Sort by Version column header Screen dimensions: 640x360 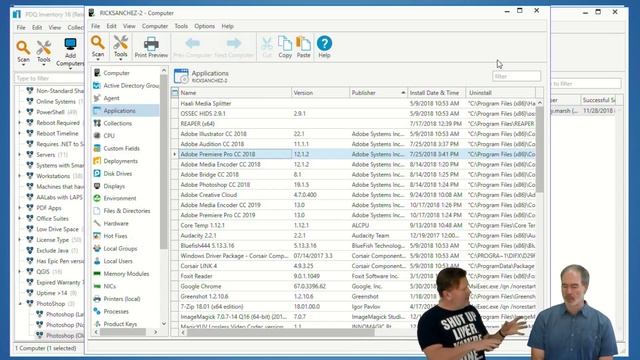point(320,93)
